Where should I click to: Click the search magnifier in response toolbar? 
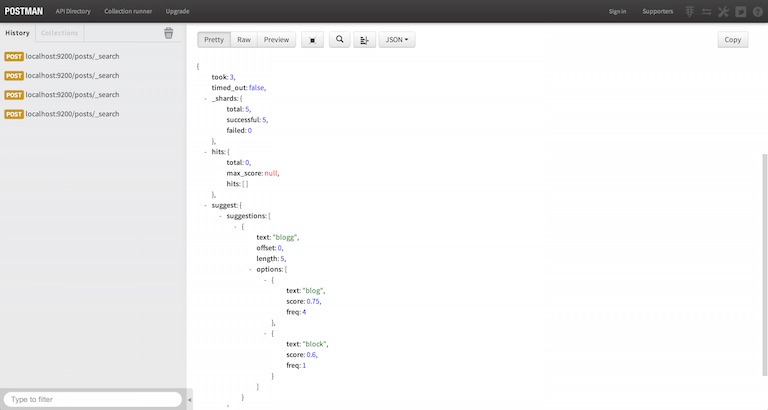339,40
